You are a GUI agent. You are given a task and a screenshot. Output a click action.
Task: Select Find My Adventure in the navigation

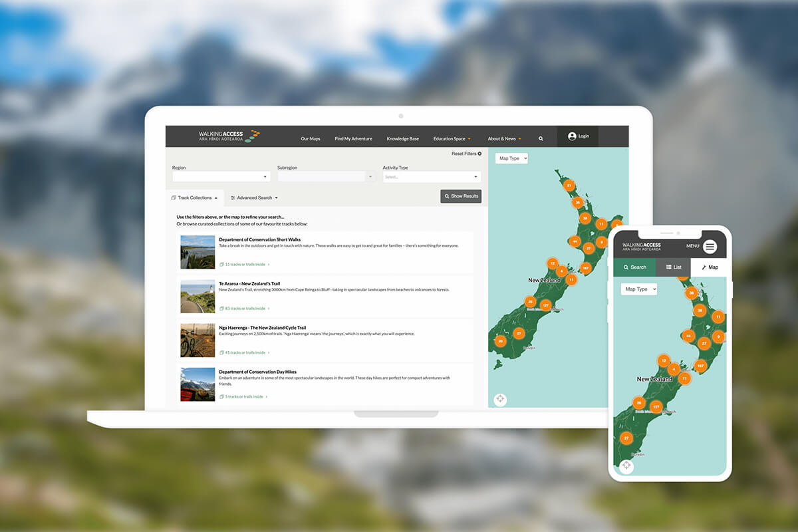coord(353,138)
